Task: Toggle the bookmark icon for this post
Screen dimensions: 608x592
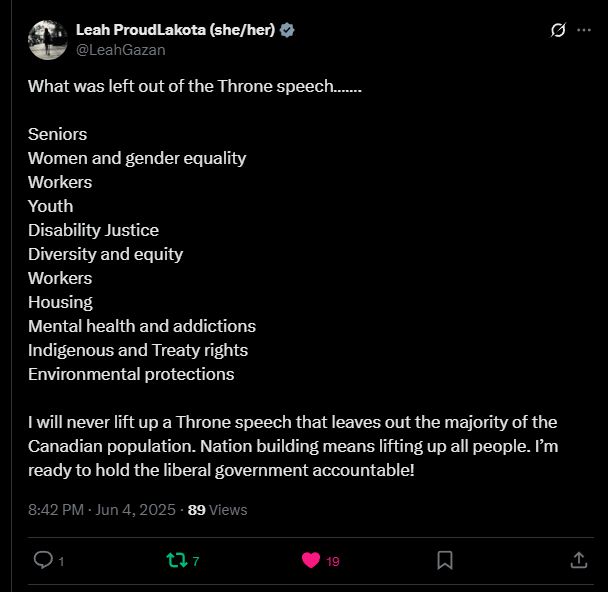Action: (445, 560)
